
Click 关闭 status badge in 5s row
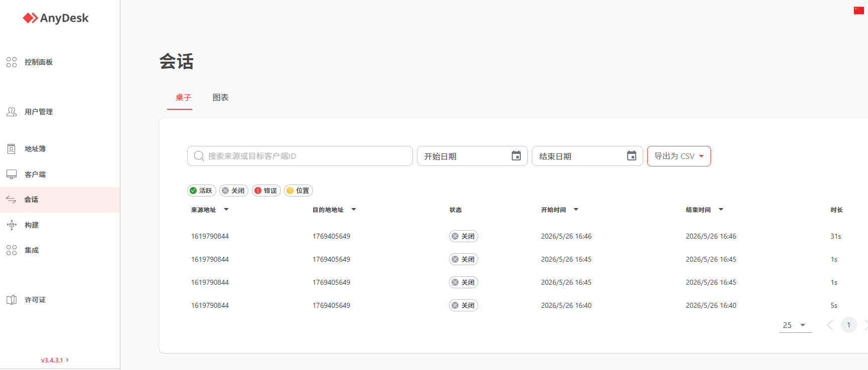[x=464, y=305]
